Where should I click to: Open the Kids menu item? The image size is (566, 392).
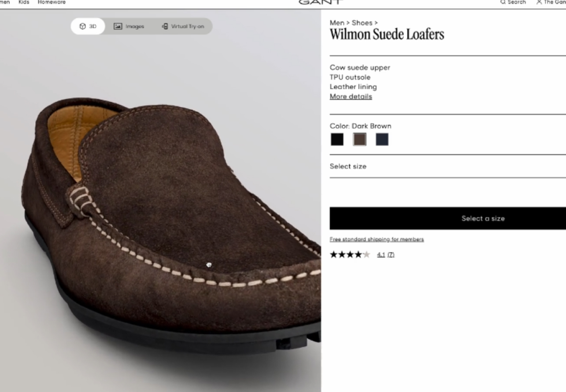[x=24, y=2]
